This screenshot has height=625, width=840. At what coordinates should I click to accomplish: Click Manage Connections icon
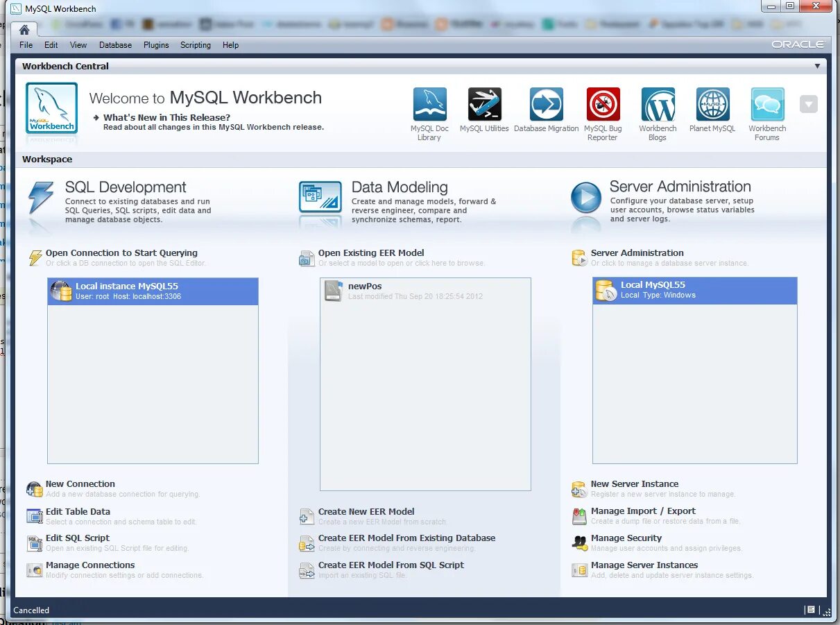[x=35, y=570]
